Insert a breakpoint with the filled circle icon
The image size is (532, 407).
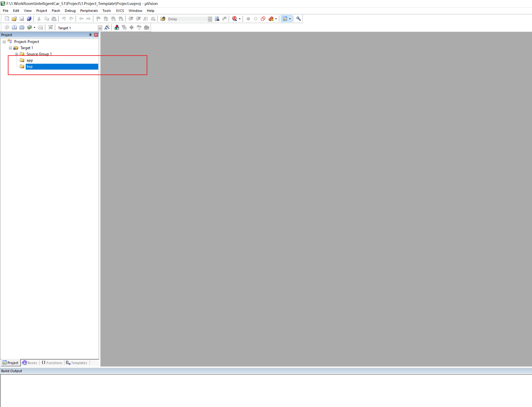pos(248,19)
